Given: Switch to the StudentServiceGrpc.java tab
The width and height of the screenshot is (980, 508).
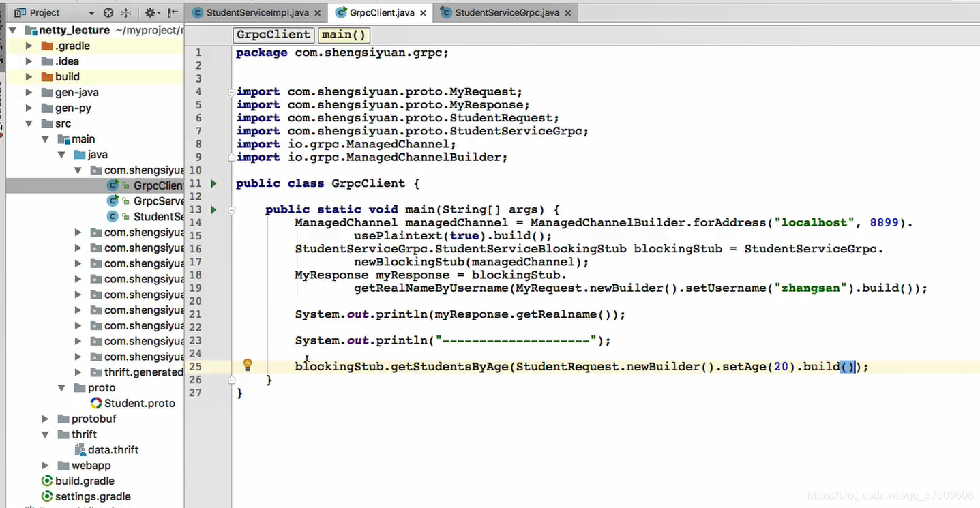Looking at the screenshot, I should click(x=507, y=12).
